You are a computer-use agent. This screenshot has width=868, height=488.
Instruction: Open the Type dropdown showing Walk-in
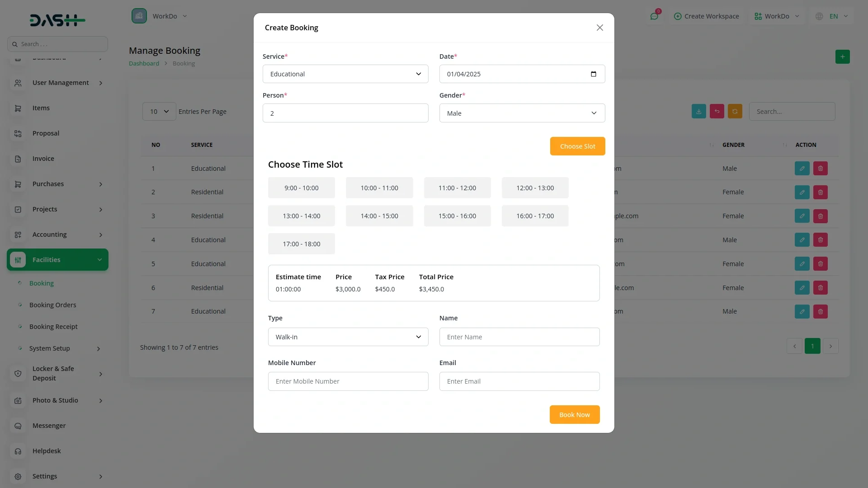point(348,337)
